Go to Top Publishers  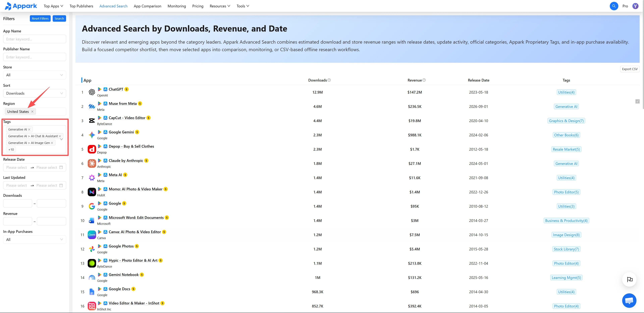click(x=81, y=6)
